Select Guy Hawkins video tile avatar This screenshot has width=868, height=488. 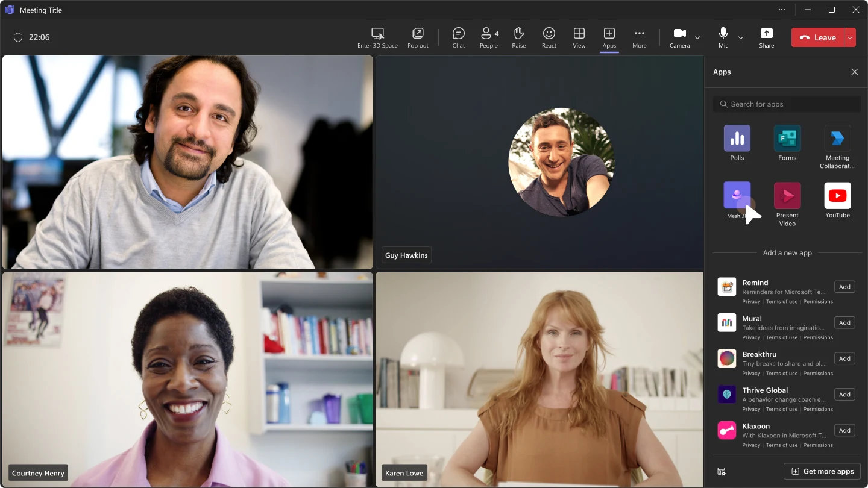(561, 161)
